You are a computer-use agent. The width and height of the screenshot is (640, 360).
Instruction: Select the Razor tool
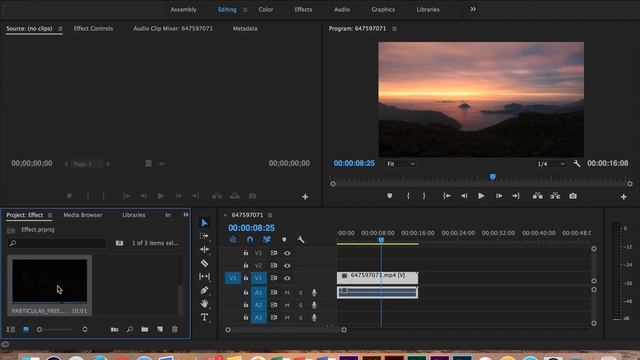point(204,263)
